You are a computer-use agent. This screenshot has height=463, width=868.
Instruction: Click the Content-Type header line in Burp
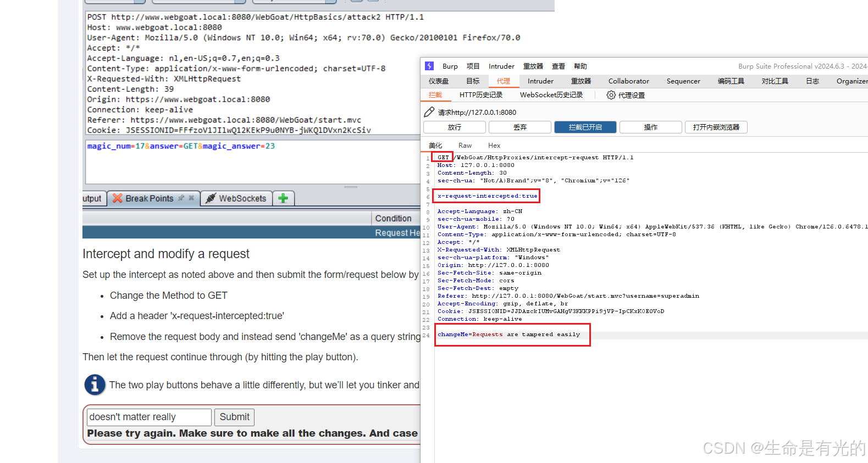(x=557, y=234)
